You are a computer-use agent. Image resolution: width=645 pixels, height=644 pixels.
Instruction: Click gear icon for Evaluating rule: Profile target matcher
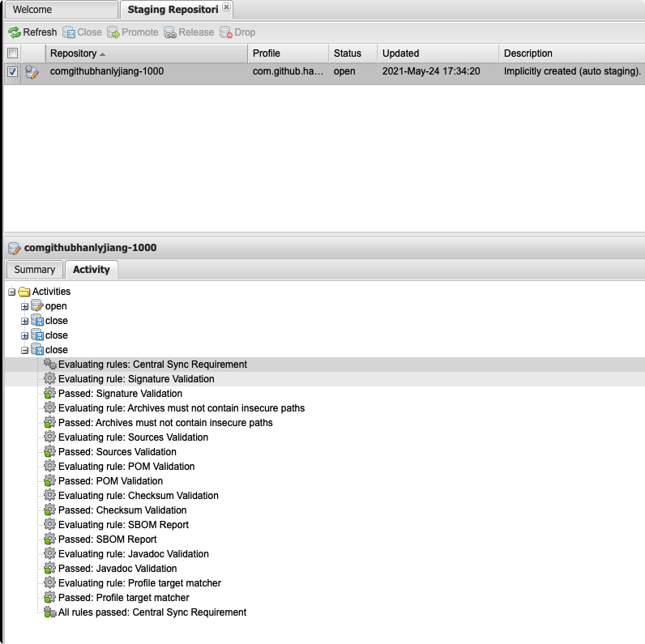click(x=49, y=582)
